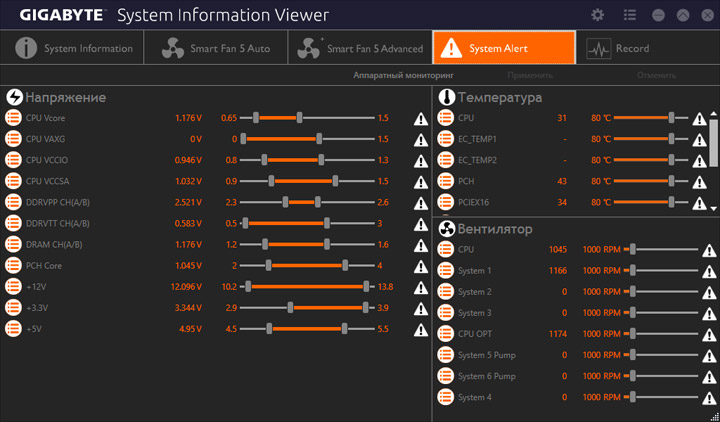This screenshot has height=422, width=720.
Task: Select the System Alert tab
Action: pyautogui.click(x=504, y=48)
